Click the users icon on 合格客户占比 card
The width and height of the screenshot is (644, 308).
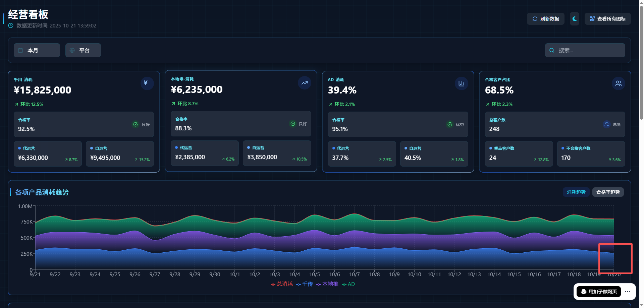pyautogui.click(x=618, y=83)
